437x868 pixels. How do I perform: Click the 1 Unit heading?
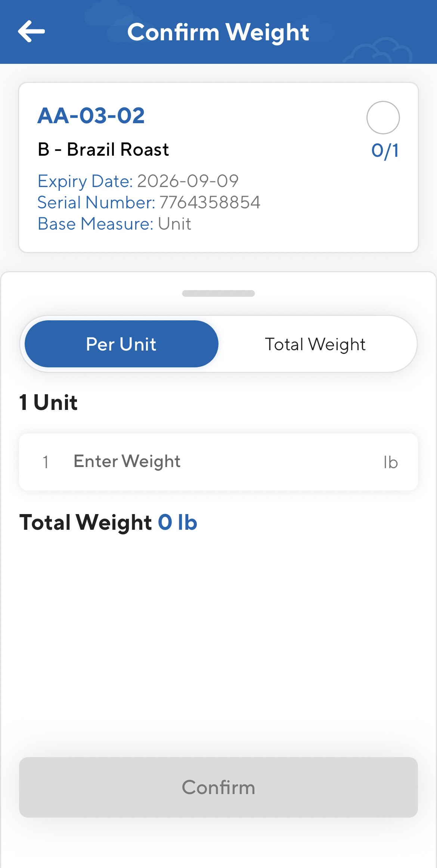pos(49,402)
